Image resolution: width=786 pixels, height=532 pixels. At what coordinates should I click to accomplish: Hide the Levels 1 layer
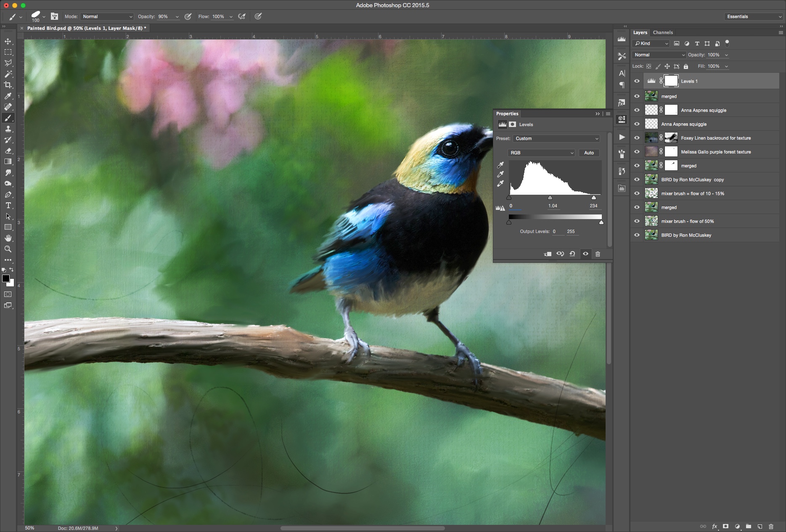click(637, 81)
